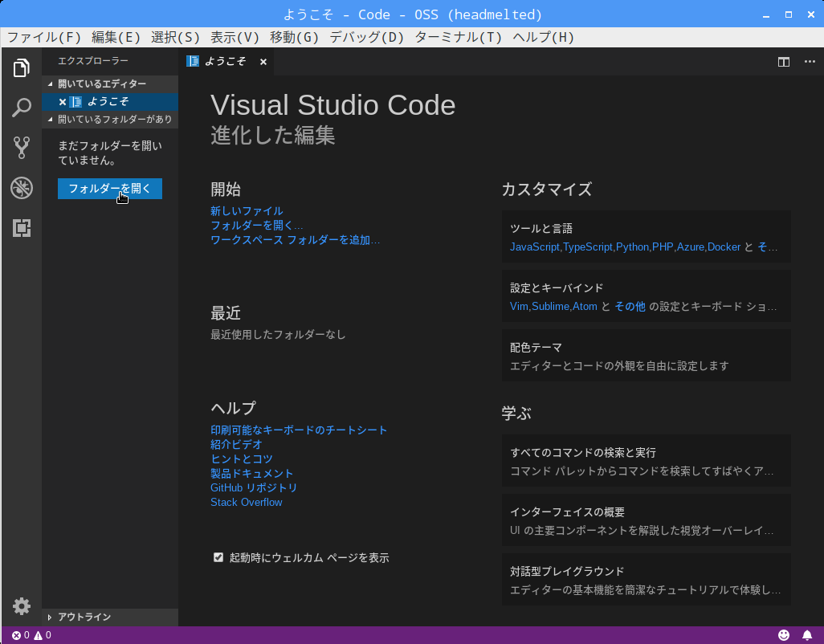Open the ヒントとコツ link

(241, 459)
